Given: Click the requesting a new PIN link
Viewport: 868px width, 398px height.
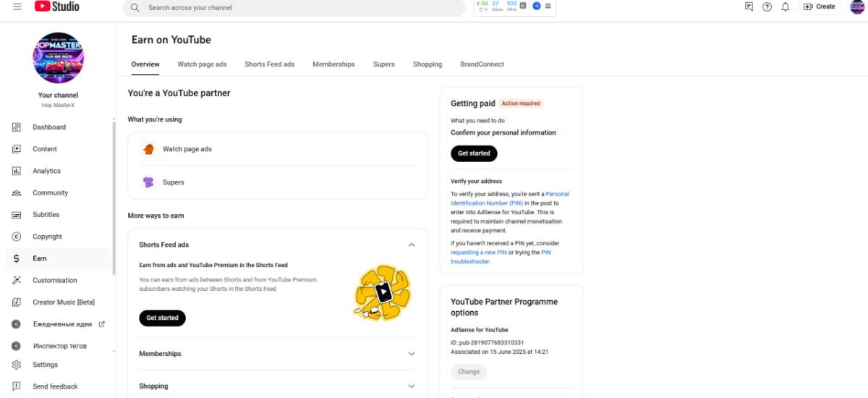Looking at the screenshot, I should [479, 253].
